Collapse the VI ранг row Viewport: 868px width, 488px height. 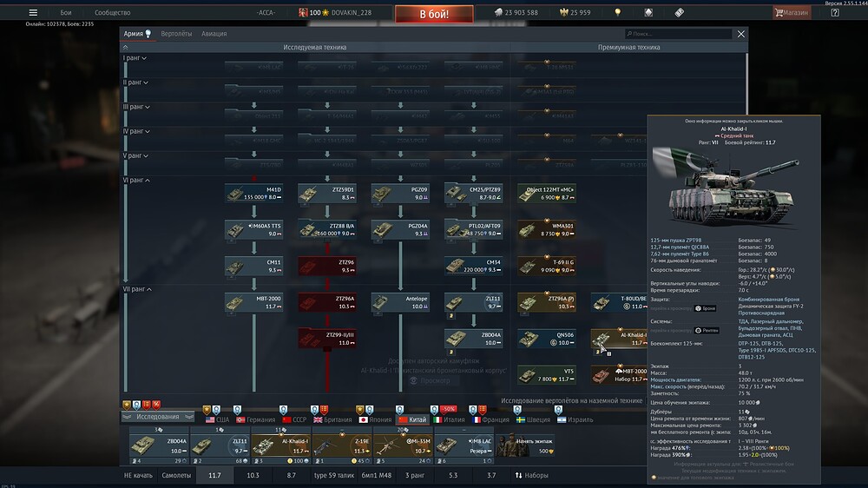click(136, 180)
